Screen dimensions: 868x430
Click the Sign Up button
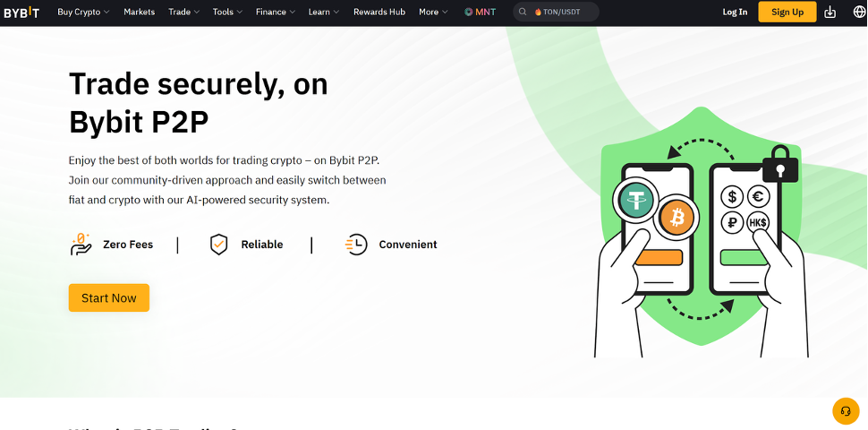click(x=787, y=12)
